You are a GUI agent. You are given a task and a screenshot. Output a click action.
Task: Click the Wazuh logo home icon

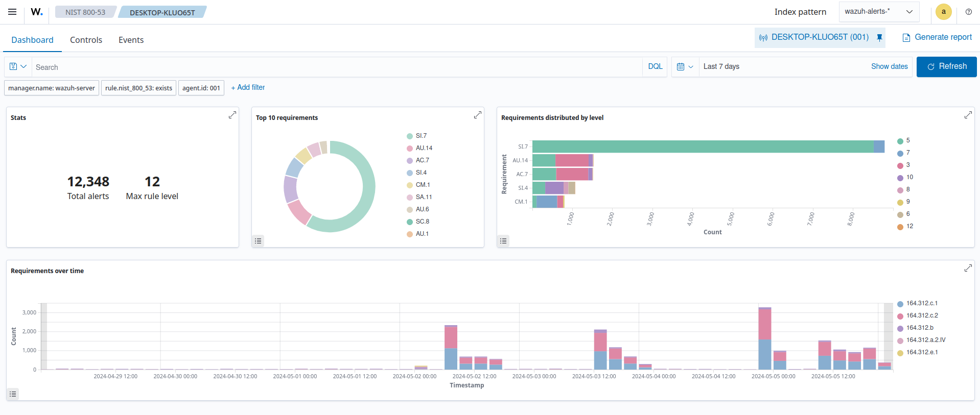point(37,12)
